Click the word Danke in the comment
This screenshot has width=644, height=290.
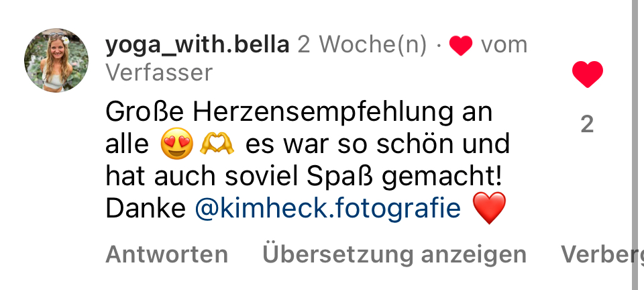(x=146, y=208)
